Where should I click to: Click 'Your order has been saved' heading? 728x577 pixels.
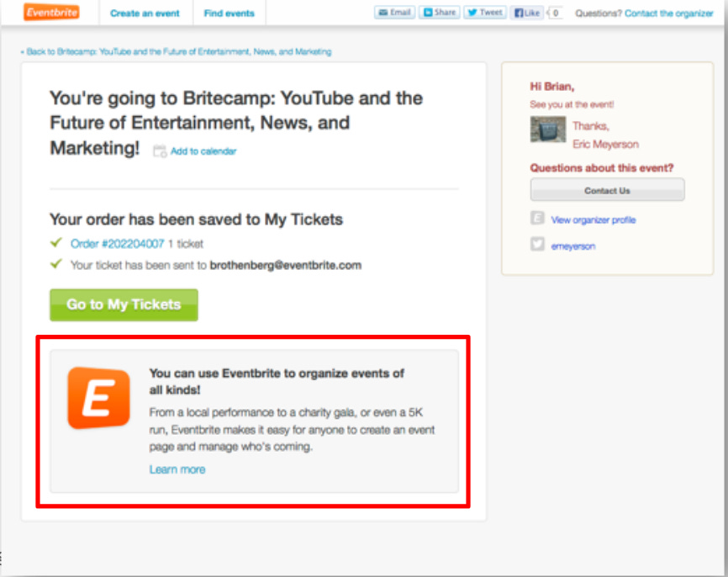(x=196, y=220)
